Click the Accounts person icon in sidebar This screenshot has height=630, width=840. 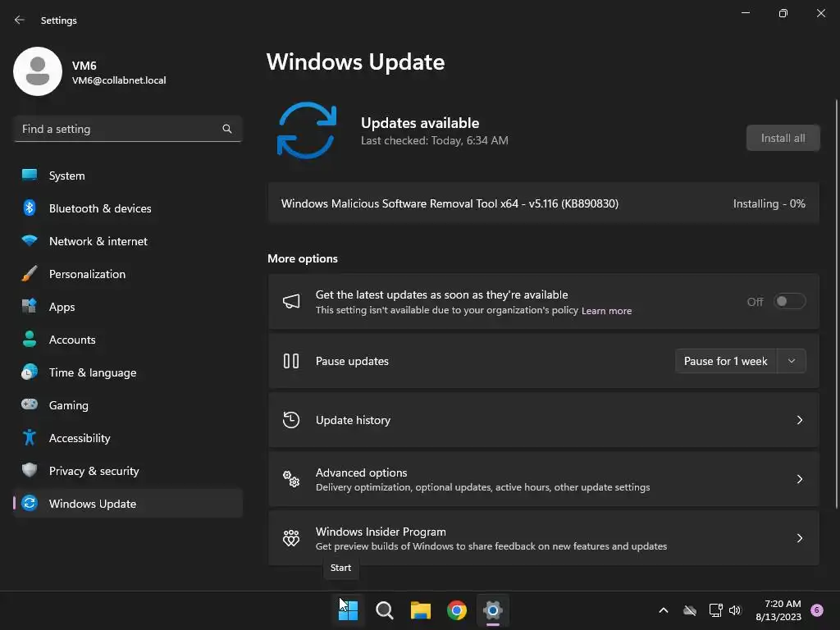[30, 339]
